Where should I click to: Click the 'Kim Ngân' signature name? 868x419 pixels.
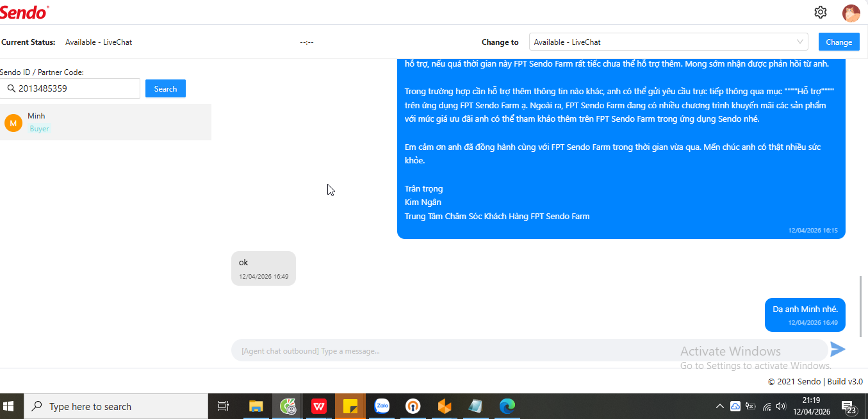tap(423, 202)
